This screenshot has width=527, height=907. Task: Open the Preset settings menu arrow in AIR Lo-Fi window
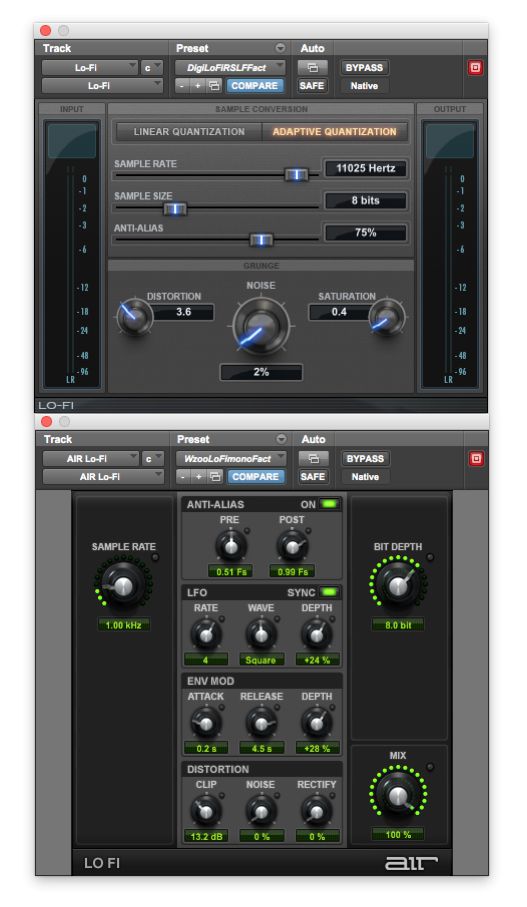282,439
